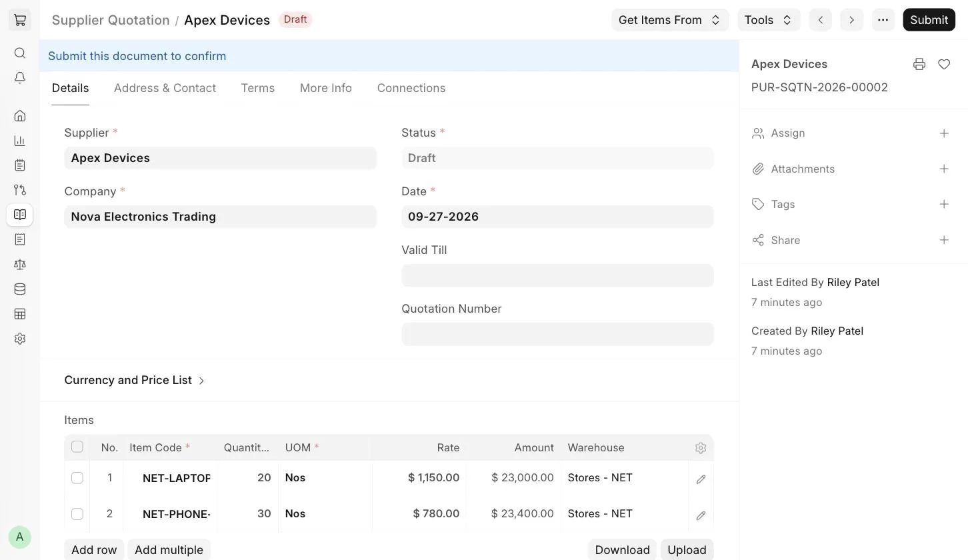The height and width of the screenshot is (560, 968).
Task: Open Get Items From dropdown
Action: tap(670, 20)
